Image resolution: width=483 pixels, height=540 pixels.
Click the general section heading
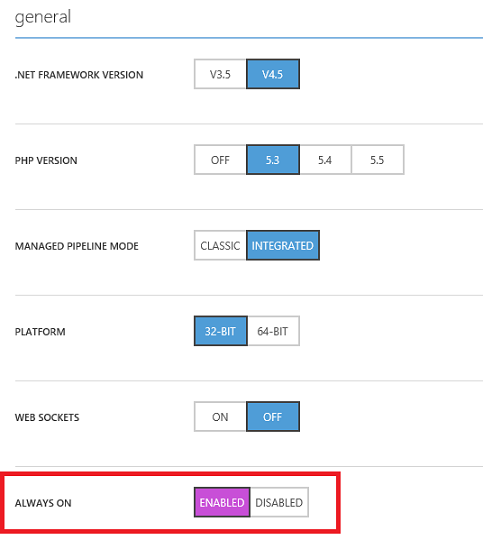pos(43,17)
